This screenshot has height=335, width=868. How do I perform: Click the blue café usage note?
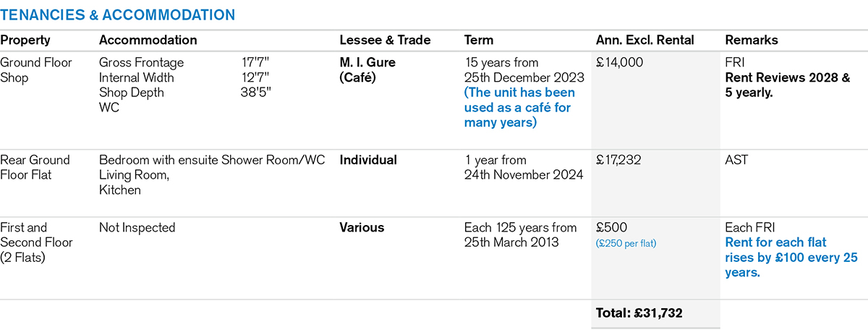(519, 108)
